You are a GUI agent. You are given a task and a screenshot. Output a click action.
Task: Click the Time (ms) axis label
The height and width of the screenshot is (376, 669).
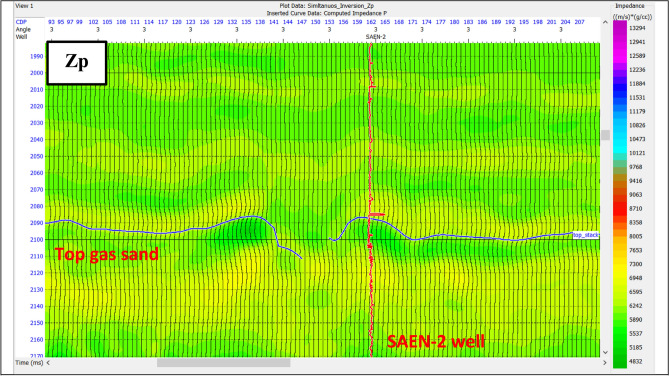(29, 363)
